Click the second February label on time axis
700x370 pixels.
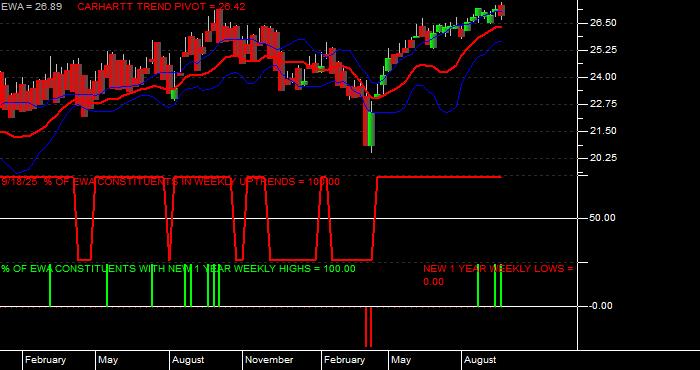tap(344, 360)
